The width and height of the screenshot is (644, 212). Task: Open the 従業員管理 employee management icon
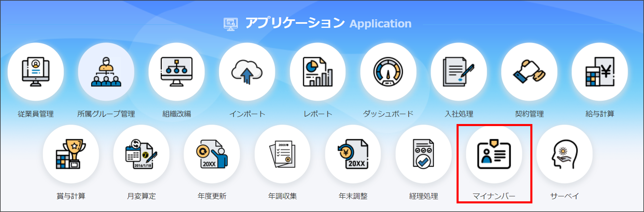click(36, 72)
